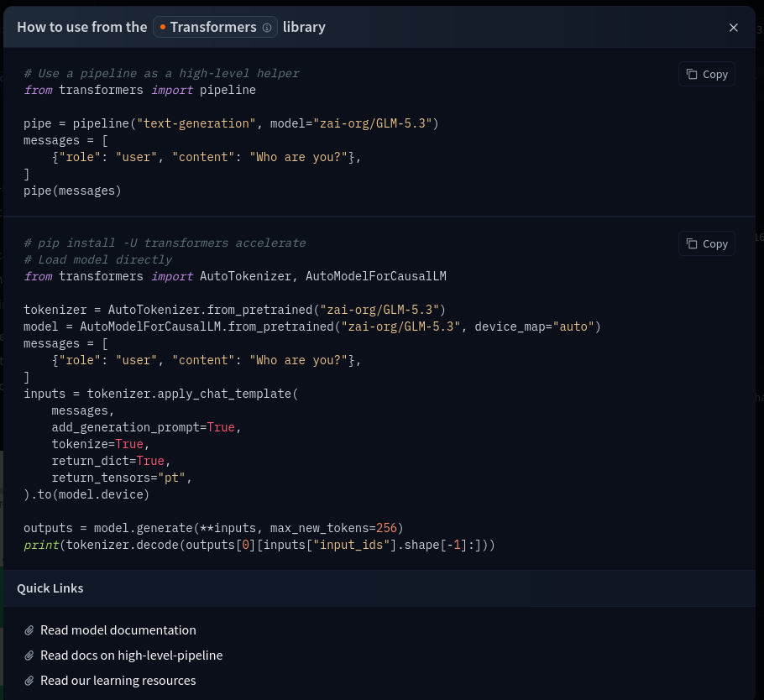Click the outputs = model.generate line
Screen dimensions: 764x700
click(213, 528)
